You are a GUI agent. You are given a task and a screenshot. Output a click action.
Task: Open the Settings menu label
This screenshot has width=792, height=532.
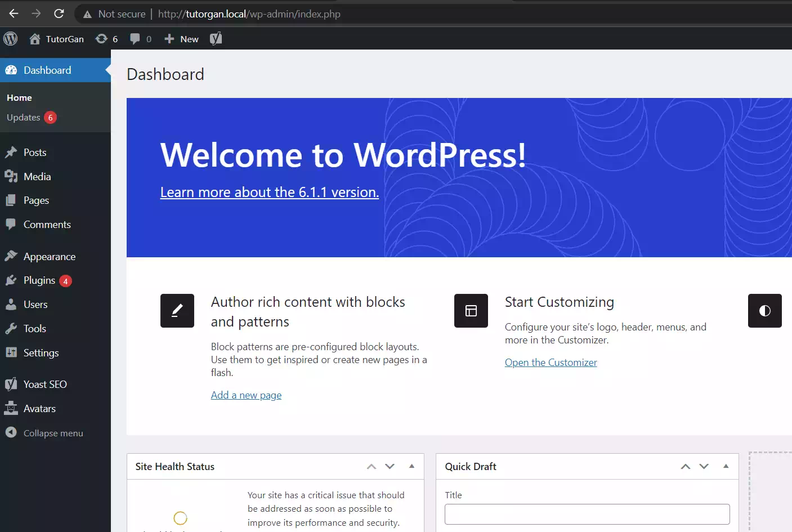tap(41, 353)
